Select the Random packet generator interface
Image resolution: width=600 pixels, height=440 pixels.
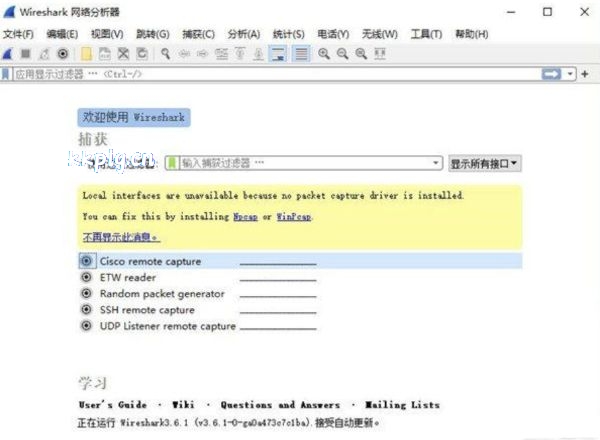click(162, 293)
